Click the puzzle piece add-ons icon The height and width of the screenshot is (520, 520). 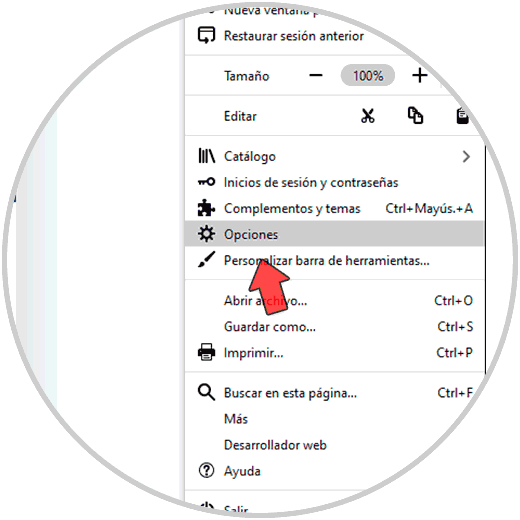[x=206, y=208]
